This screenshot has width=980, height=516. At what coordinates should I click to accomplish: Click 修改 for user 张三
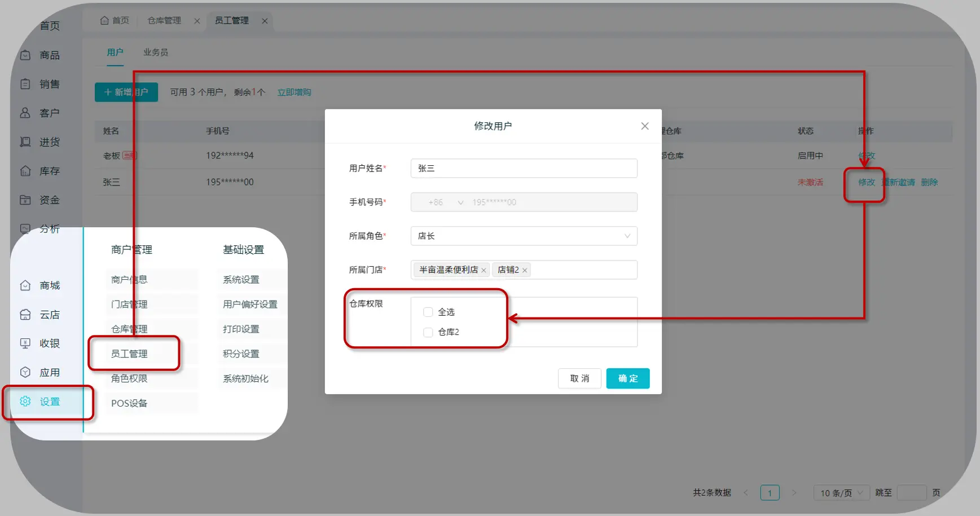pyautogui.click(x=867, y=182)
